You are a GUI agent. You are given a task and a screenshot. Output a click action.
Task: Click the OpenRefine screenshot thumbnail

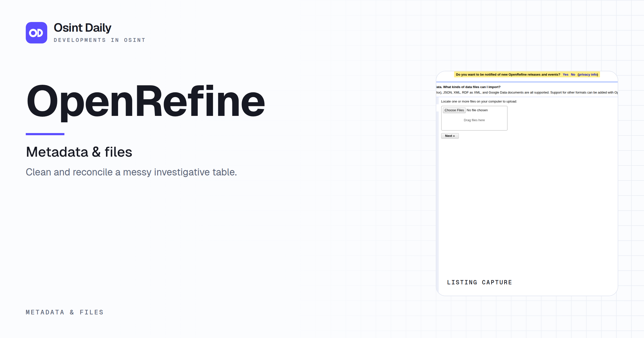527,183
